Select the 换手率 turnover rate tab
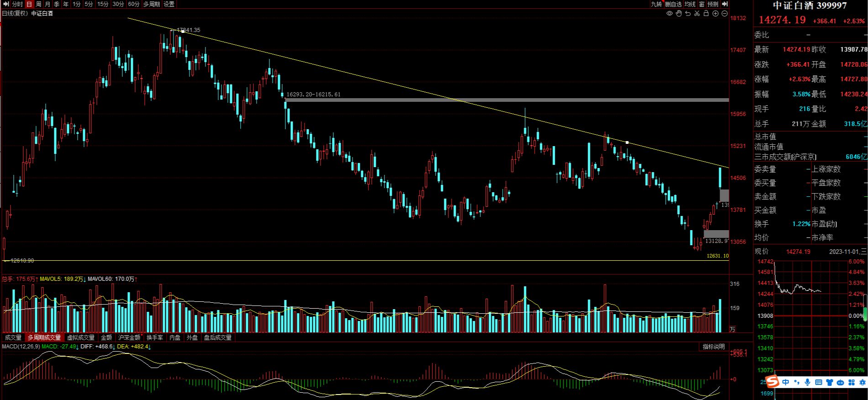 pyautogui.click(x=155, y=337)
